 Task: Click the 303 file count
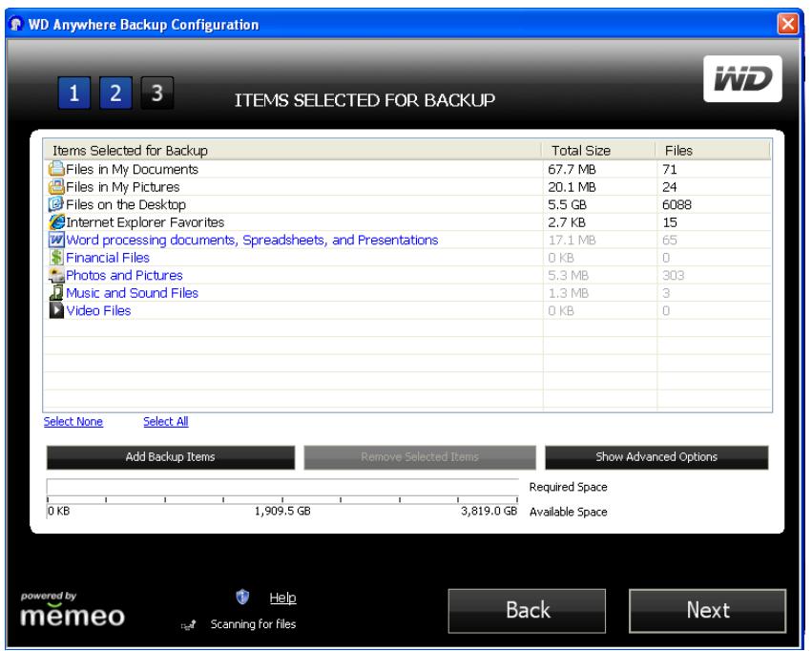pos(674,275)
